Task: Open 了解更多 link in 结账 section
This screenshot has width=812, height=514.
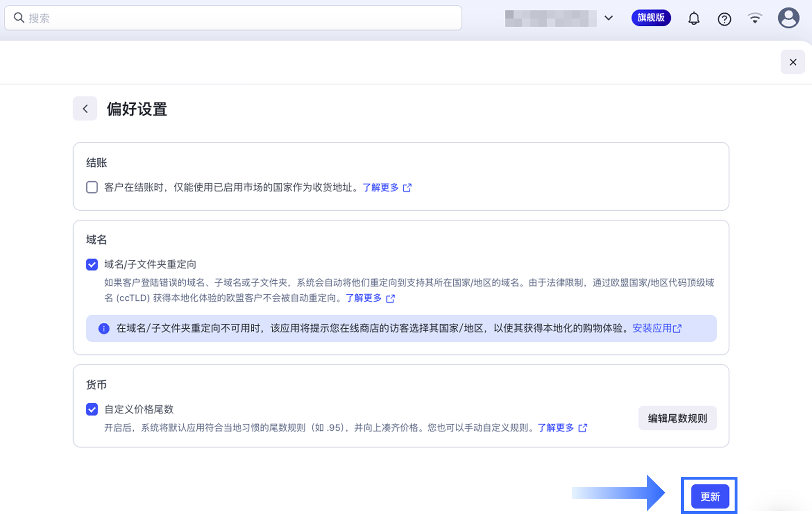Action: [x=381, y=188]
